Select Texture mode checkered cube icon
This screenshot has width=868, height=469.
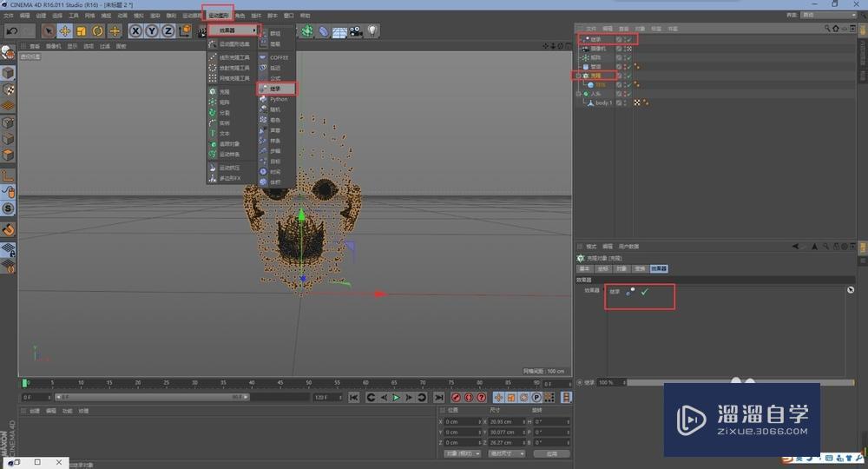(x=8, y=89)
